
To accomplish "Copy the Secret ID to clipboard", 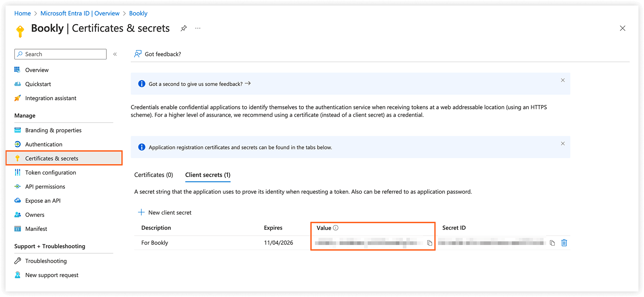I will pos(552,243).
